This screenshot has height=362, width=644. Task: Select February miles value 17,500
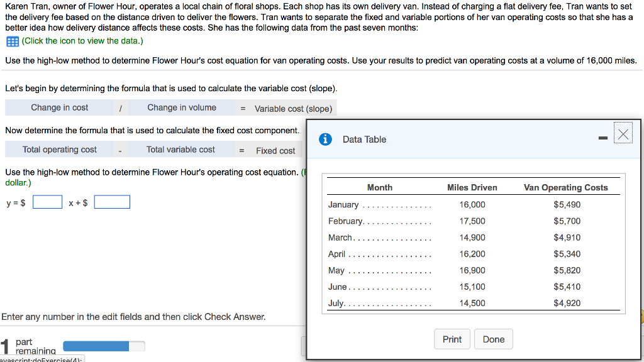click(x=472, y=221)
